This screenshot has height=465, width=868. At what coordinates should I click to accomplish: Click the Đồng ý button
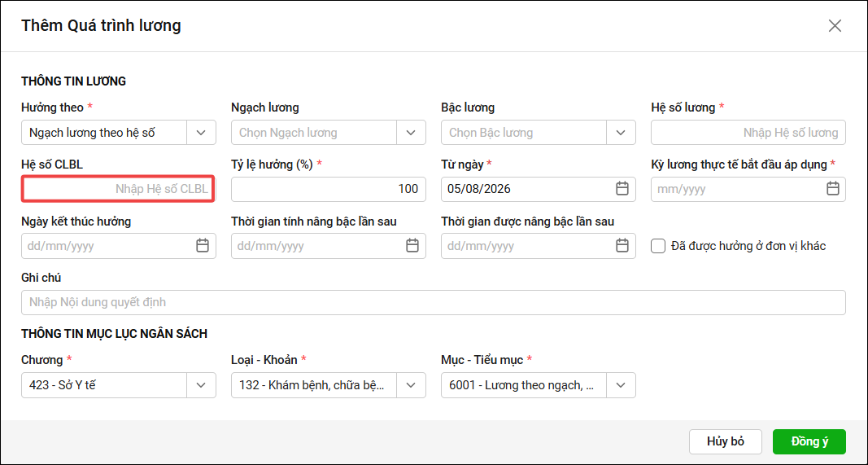tap(809, 441)
